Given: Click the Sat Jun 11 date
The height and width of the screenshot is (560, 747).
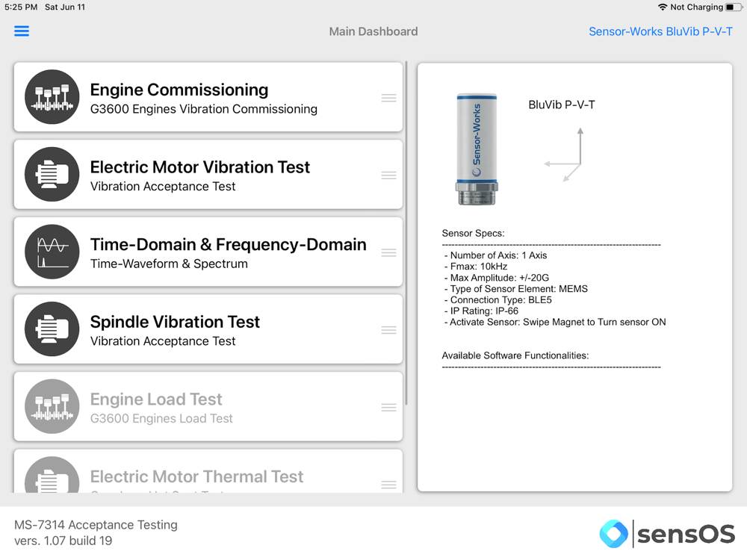Looking at the screenshot, I should (x=65, y=7).
